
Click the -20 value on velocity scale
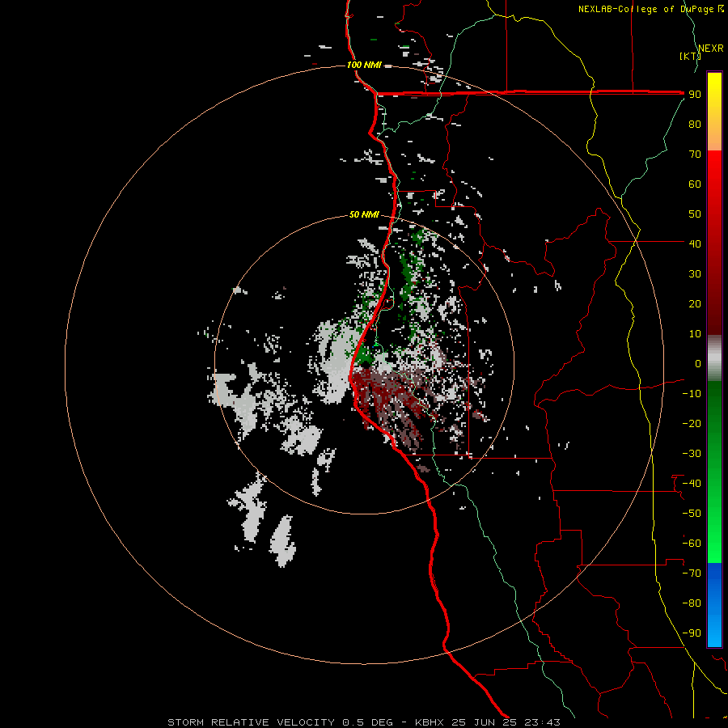click(x=692, y=423)
